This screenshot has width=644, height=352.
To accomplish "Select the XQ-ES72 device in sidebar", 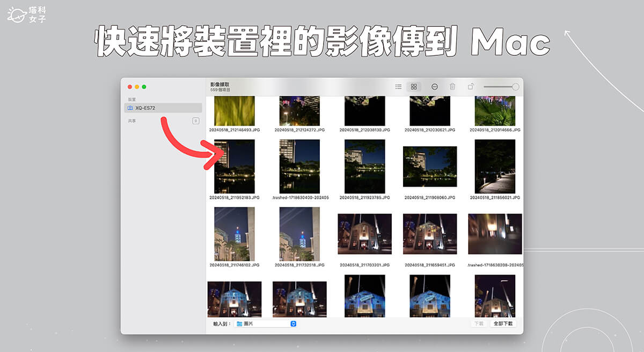I will click(x=163, y=108).
